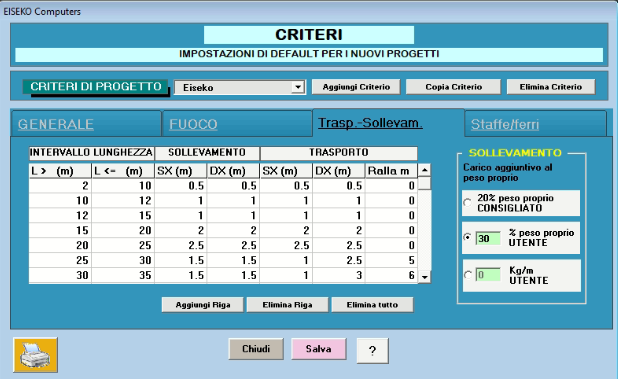Click the Kg/m input field showing 0
Image resolution: width=618 pixels, height=379 pixels.
[488, 275]
